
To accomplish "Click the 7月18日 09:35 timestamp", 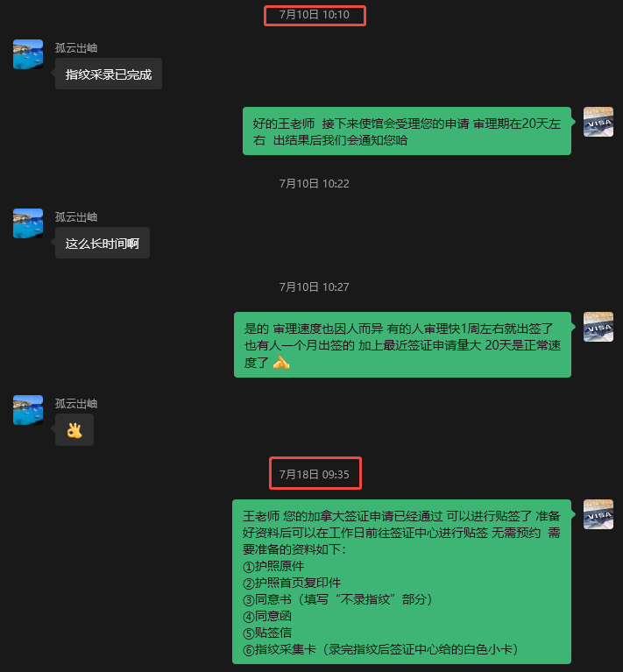I will click(x=315, y=474).
